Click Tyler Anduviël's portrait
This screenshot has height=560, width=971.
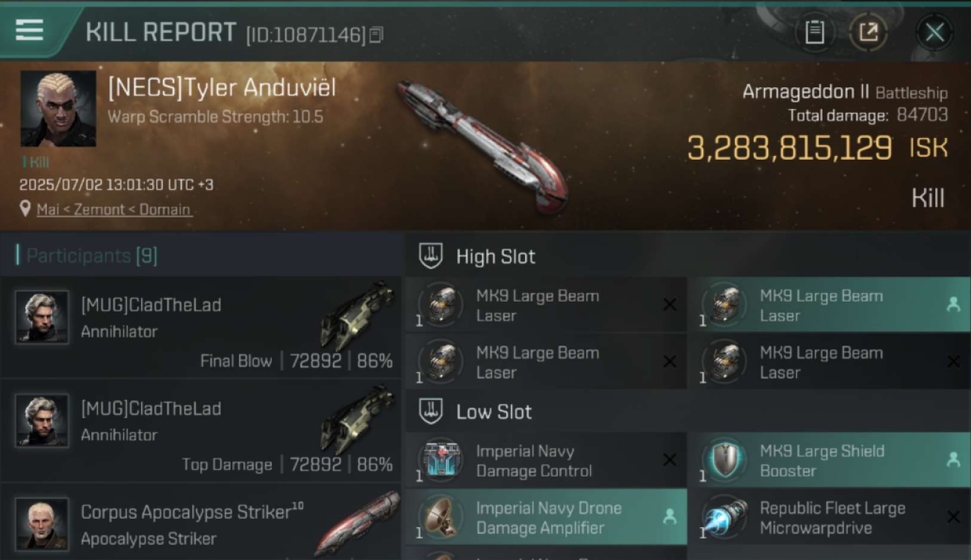click(58, 109)
